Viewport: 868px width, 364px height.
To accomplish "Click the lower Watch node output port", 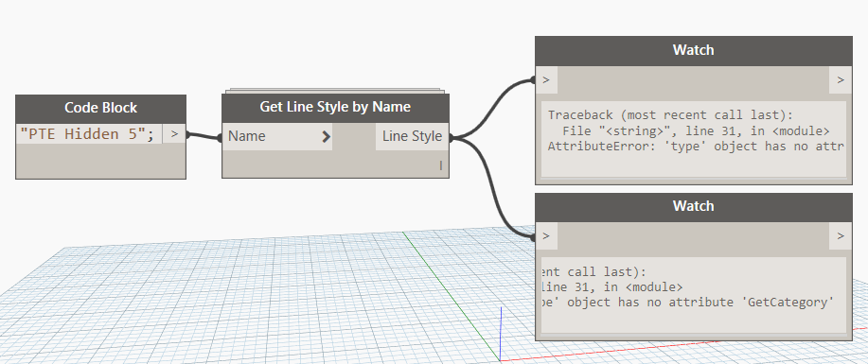I will [841, 236].
